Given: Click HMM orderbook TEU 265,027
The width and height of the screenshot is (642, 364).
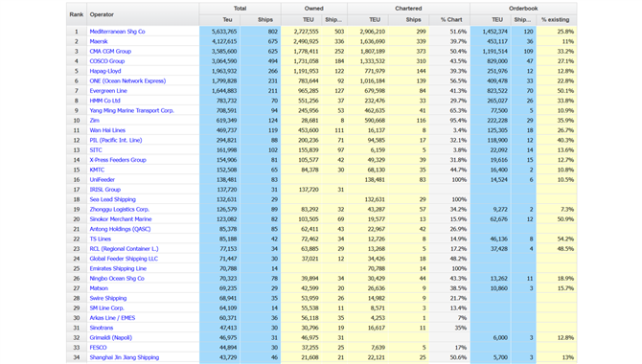Looking at the screenshot, I should tap(497, 101).
